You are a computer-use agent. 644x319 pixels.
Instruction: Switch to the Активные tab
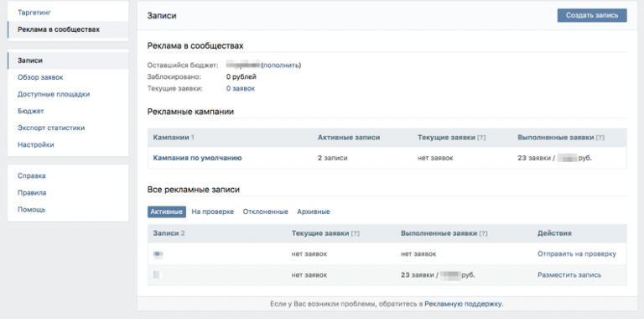tap(166, 212)
